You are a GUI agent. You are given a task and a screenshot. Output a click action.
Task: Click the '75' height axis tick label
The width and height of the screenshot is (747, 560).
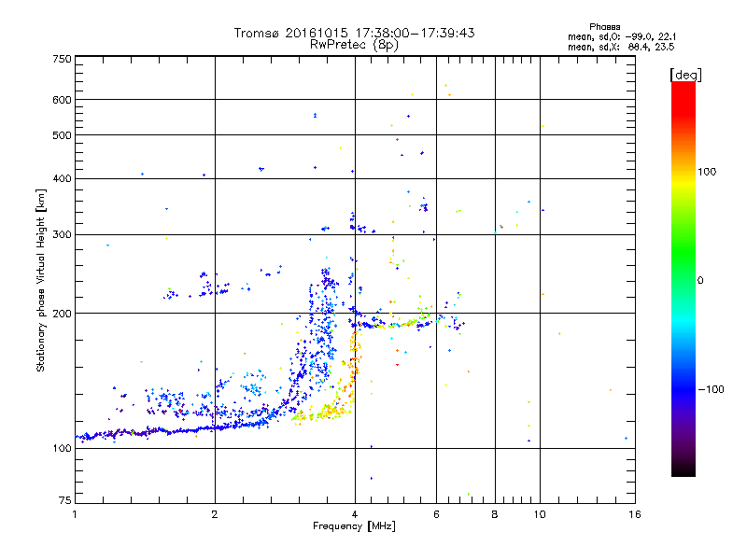point(65,500)
